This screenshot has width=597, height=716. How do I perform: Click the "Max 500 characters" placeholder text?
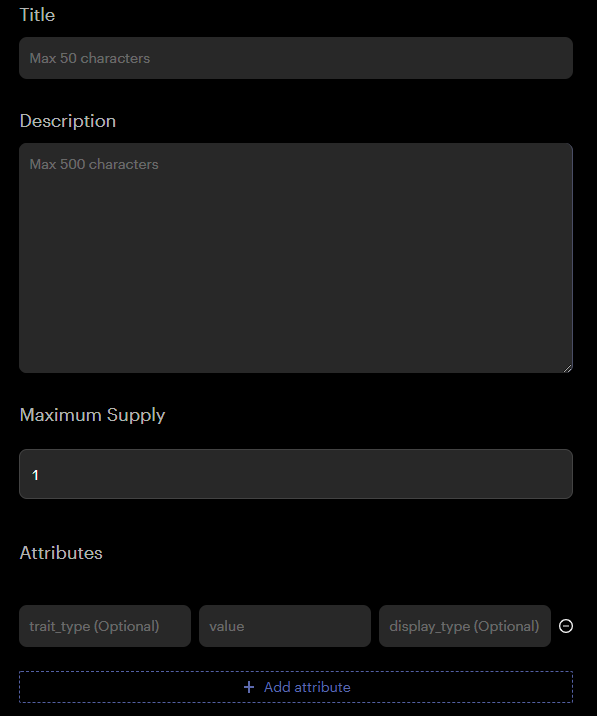point(94,164)
